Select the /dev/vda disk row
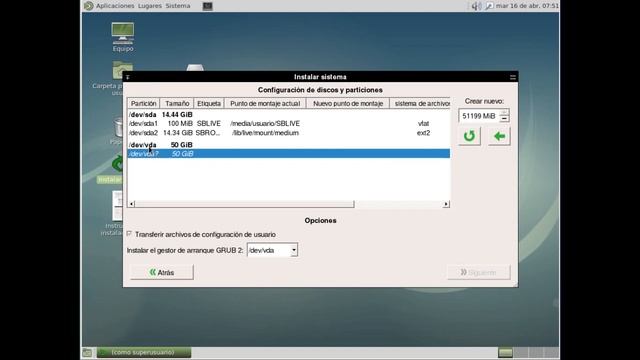 click(x=289, y=145)
